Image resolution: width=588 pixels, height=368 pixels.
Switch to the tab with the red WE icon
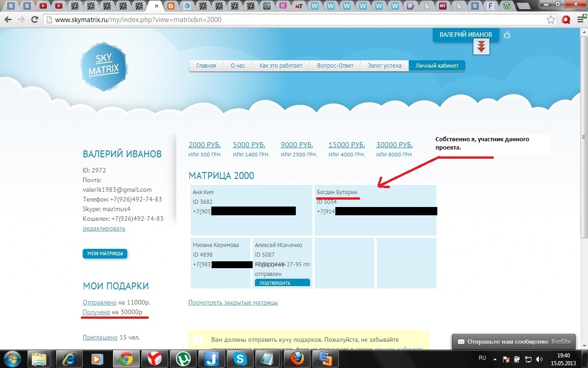[443, 6]
